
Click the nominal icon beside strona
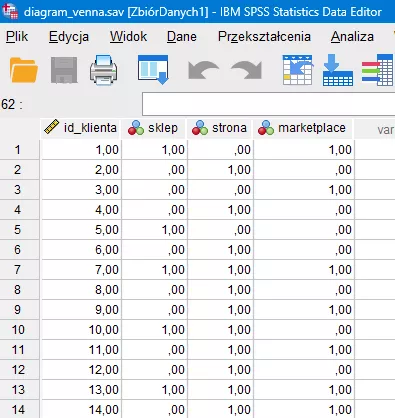(200, 128)
